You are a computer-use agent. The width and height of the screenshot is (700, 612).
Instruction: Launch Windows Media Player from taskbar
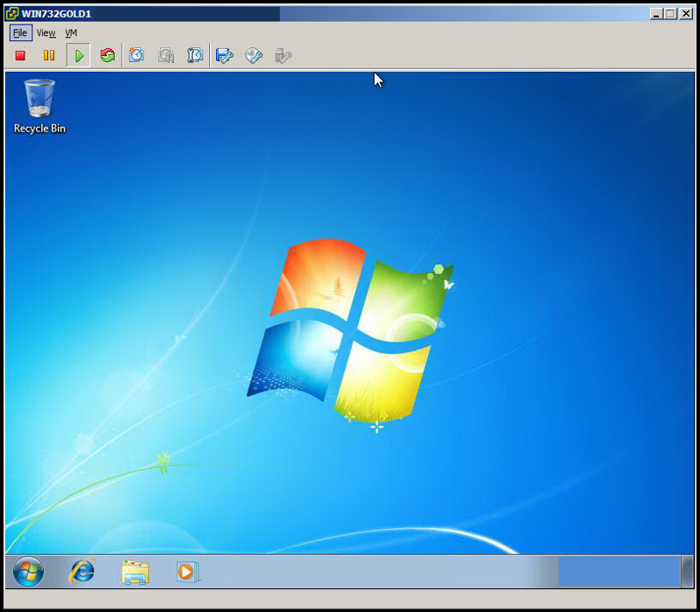[188, 572]
